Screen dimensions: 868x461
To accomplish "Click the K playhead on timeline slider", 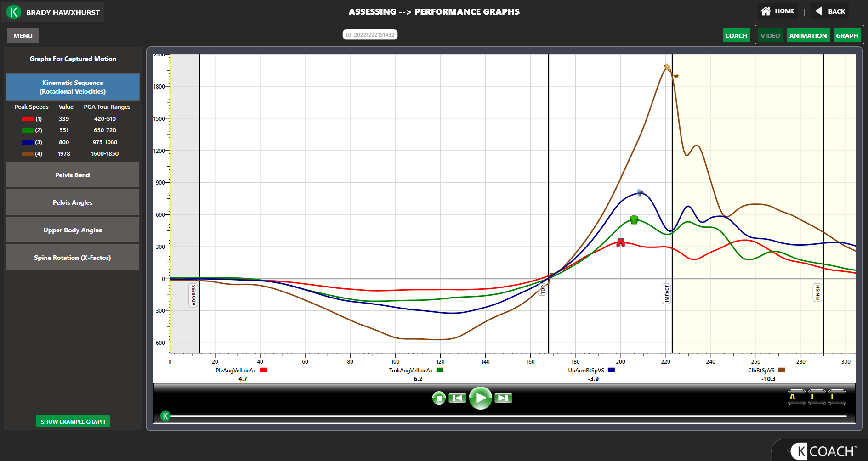I will pyautogui.click(x=165, y=416).
